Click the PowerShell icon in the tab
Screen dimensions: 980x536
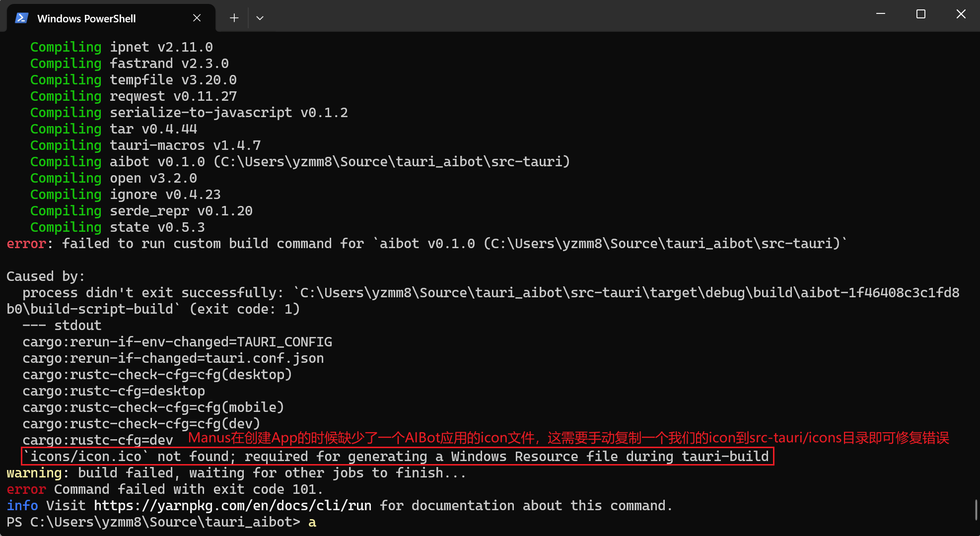21,18
